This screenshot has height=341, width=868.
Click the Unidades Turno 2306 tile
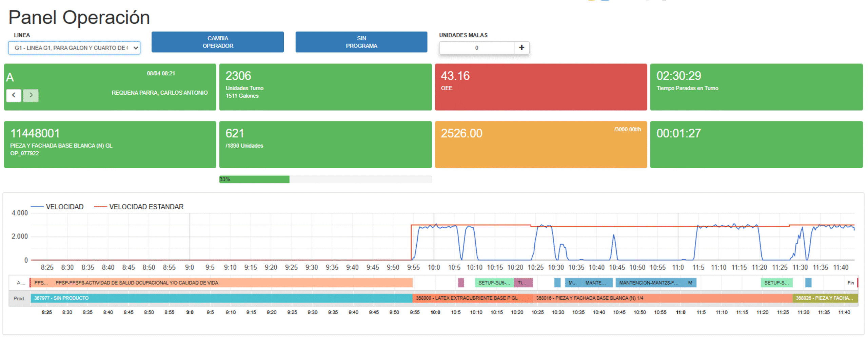point(325,87)
